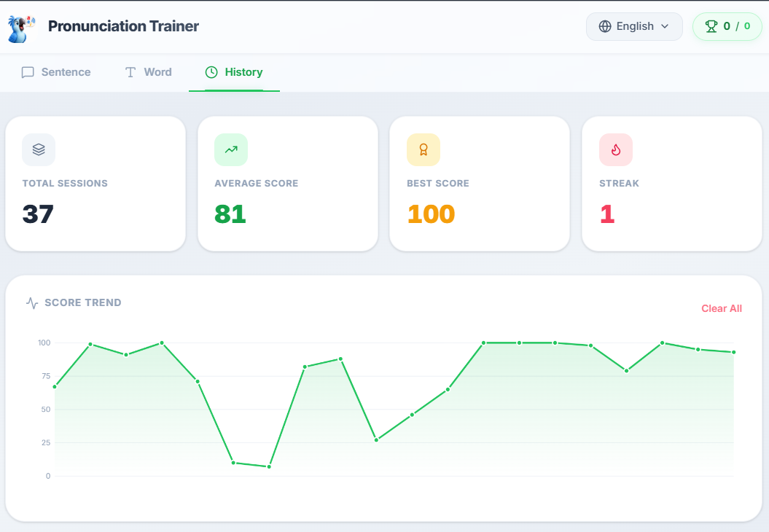Click the Average Score value 81

[230, 214]
